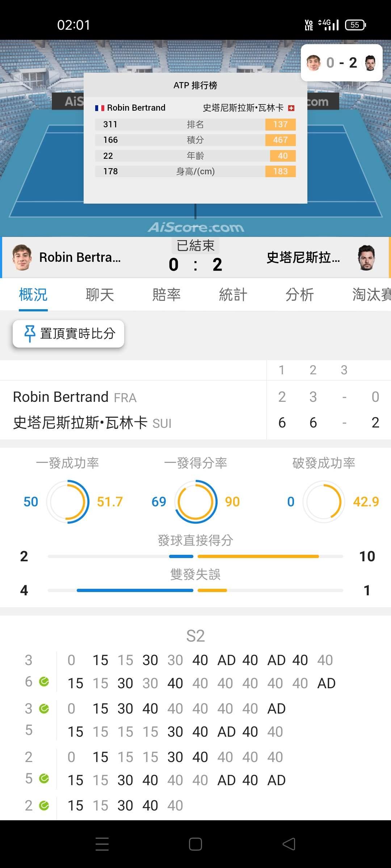The width and height of the screenshot is (391, 868).
Task: Tap the Android back navigation icon
Action: 289,844
